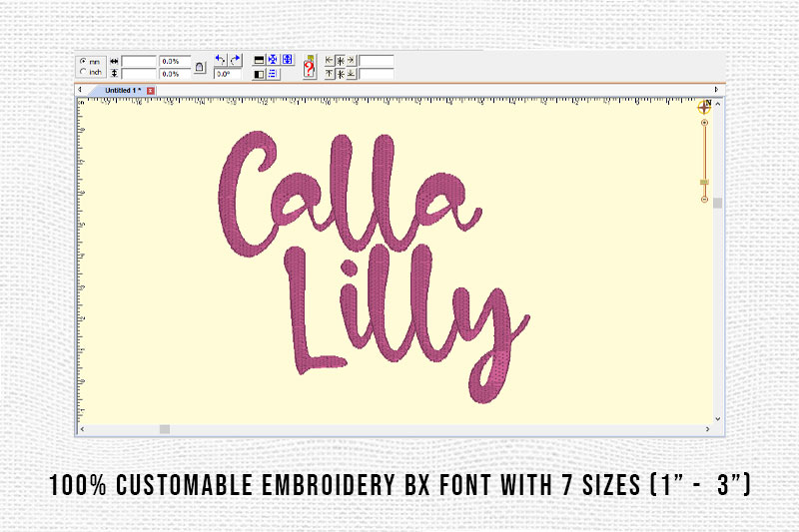This screenshot has height=532, width=799.
Task: Click the width field beside the horizontal arrow
Action: pyautogui.click(x=139, y=62)
